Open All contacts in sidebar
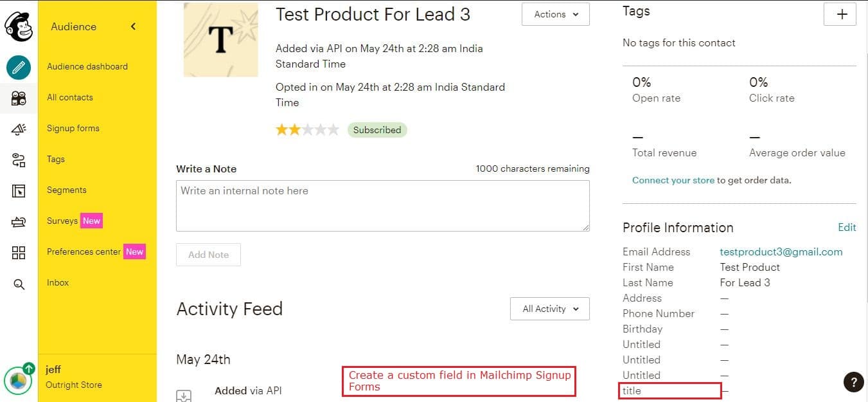 point(70,97)
